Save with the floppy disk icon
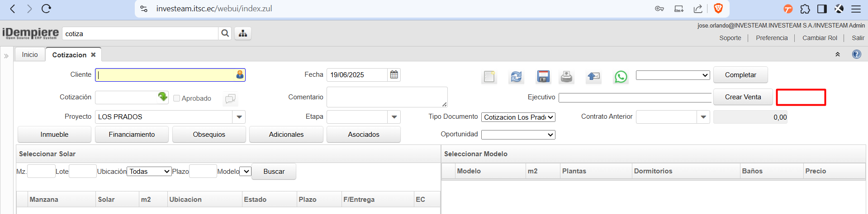Image resolution: width=868 pixels, height=214 pixels. [543, 77]
